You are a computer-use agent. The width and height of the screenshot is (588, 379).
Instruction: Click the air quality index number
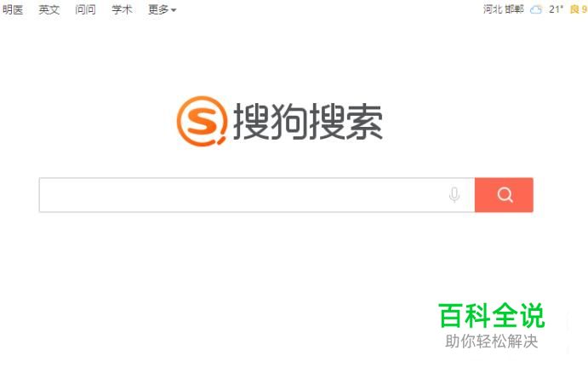pos(585,9)
